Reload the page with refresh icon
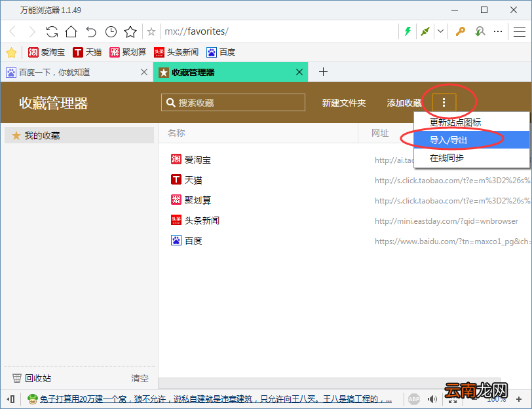Image resolution: width=532 pixels, height=409 pixels. point(52,31)
